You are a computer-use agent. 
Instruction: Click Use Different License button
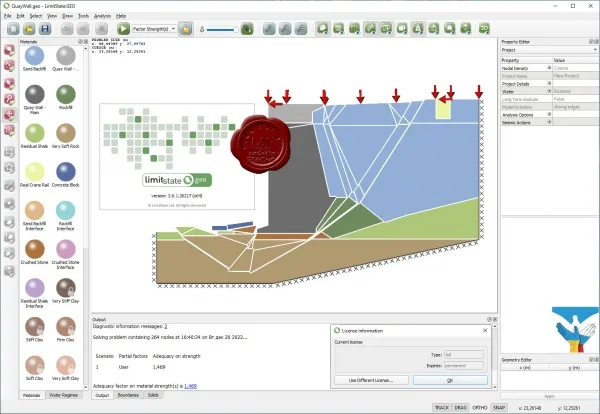coord(371,380)
